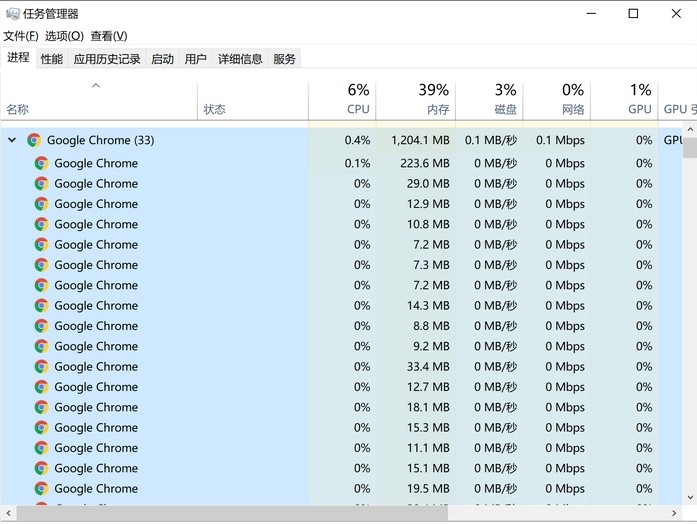The height and width of the screenshot is (524, 697).
Task: Click the sort arrow above the 名称 column
Action: (x=96, y=86)
